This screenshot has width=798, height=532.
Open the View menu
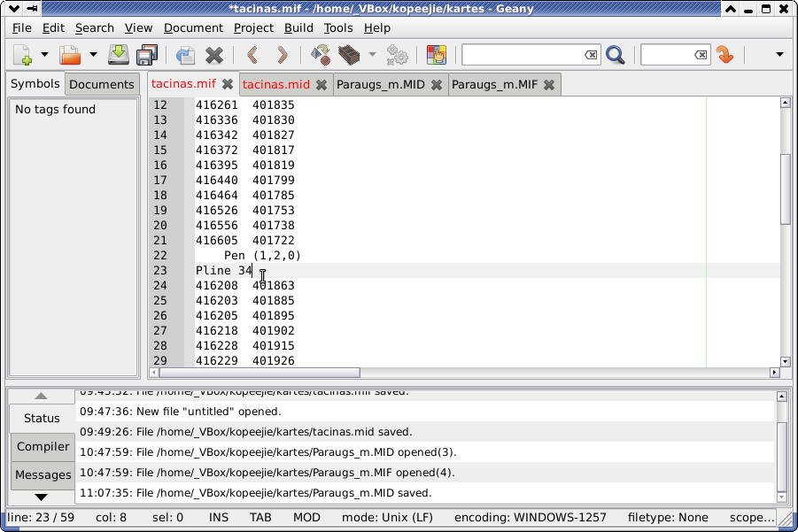click(138, 28)
